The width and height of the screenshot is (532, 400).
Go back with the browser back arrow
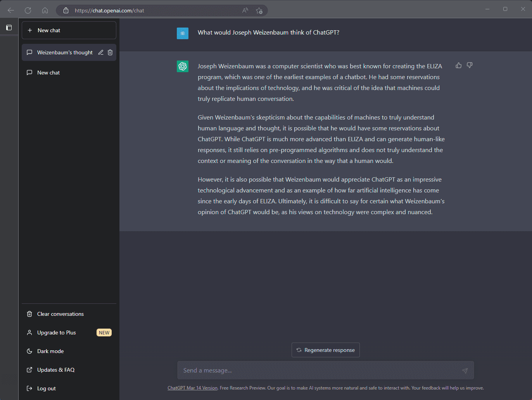coord(11,10)
